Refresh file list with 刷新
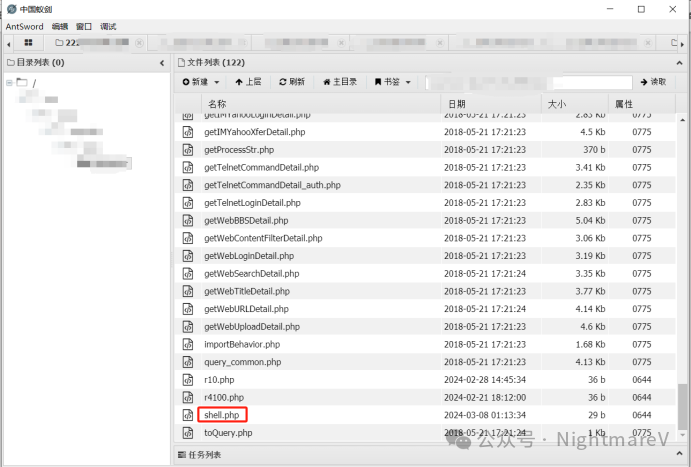Image resolution: width=691 pixels, height=467 pixels. tap(292, 82)
